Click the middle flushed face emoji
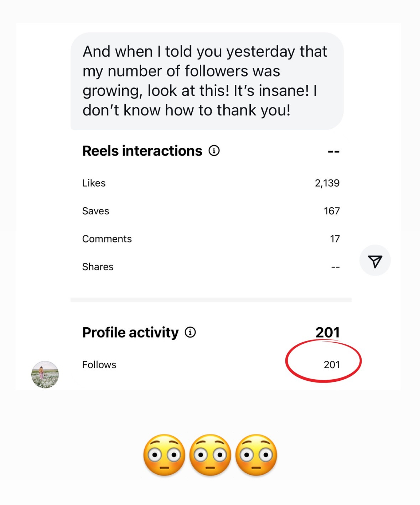This screenshot has height=505, width=420. click(x=210, y=455)
